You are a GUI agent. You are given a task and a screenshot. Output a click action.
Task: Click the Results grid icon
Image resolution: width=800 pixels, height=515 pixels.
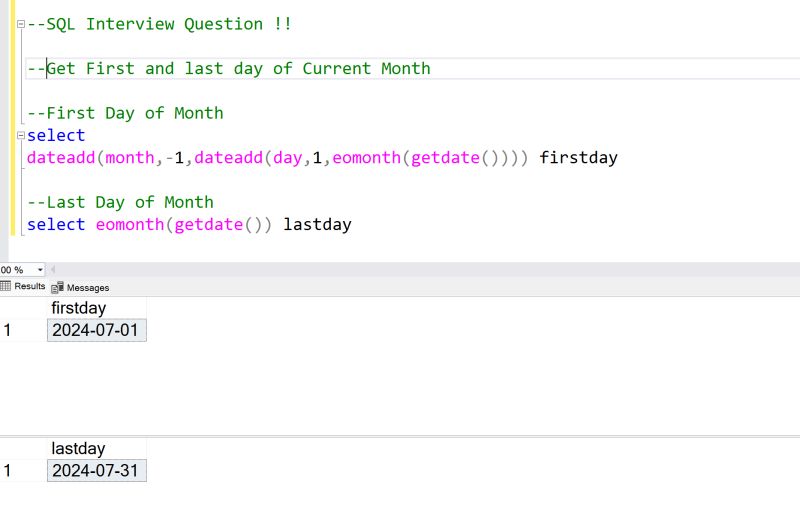[6, 287]
